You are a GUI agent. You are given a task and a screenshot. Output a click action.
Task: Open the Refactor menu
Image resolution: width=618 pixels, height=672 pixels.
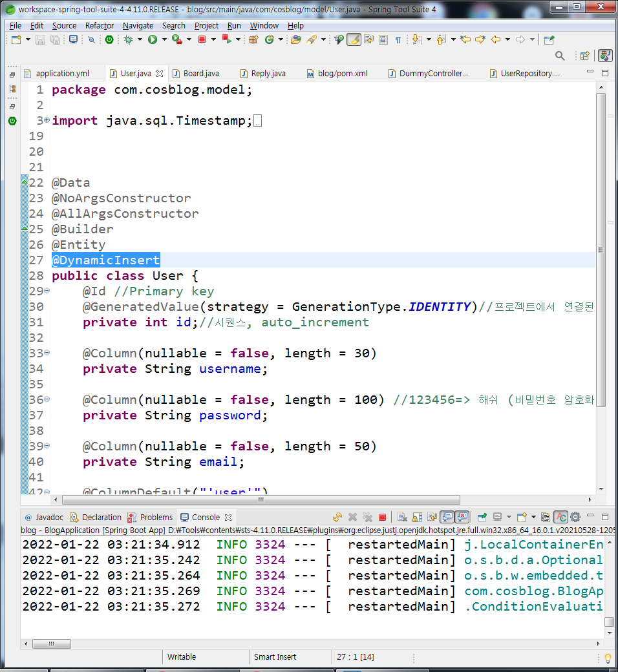[100, 26]
